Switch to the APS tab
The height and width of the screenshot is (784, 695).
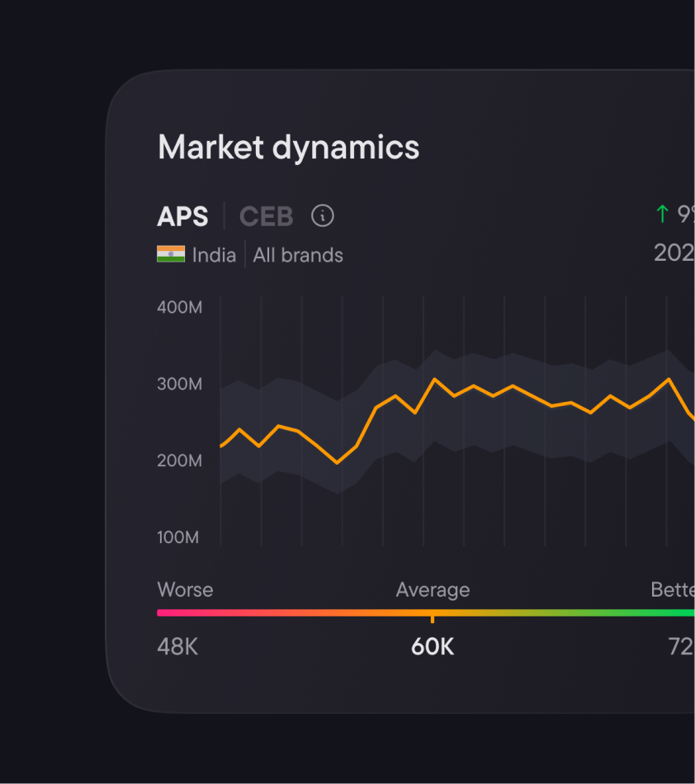(x=182, y=216)
